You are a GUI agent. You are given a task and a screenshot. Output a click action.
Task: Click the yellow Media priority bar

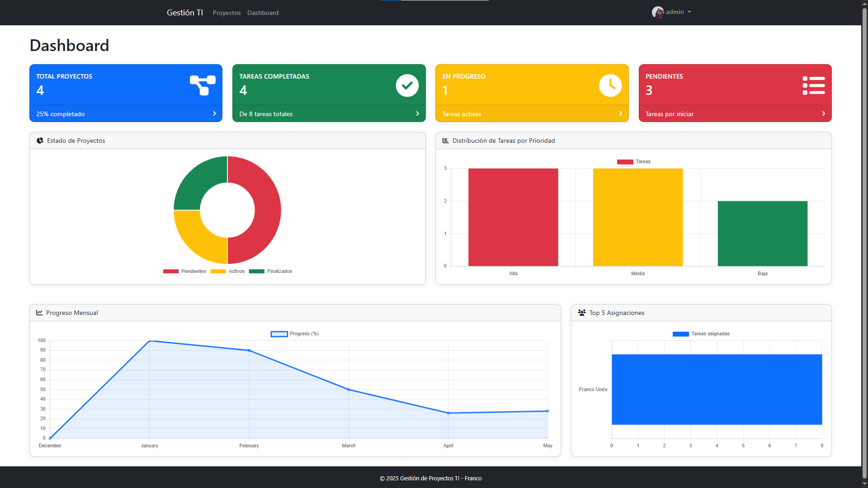(x=638, y=217)
